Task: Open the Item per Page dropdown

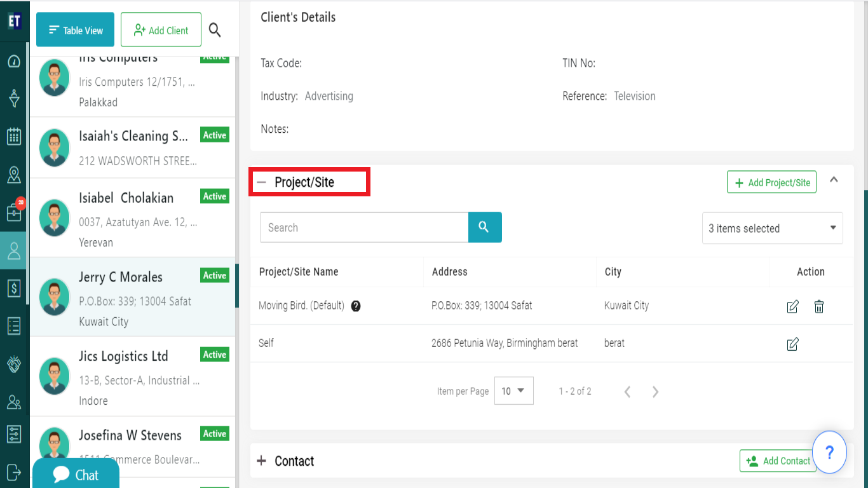Action: pyautogui.click(x=513, y=391)
